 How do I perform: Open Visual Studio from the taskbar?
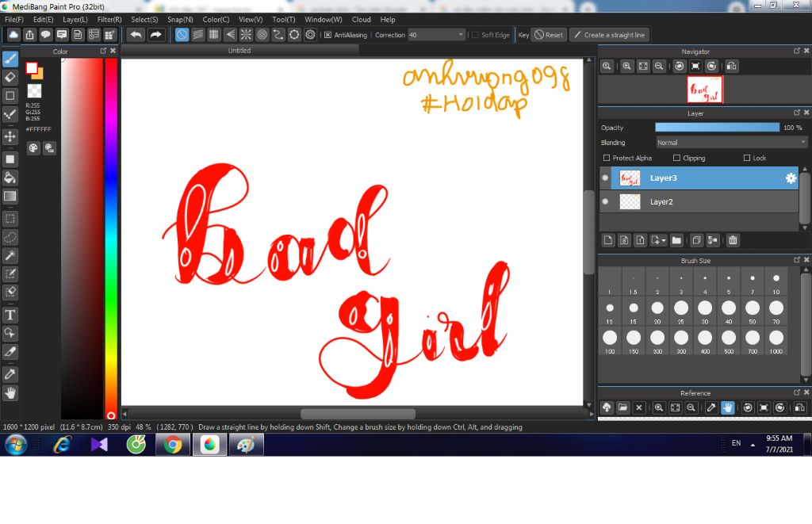click(x=99, y=445)
